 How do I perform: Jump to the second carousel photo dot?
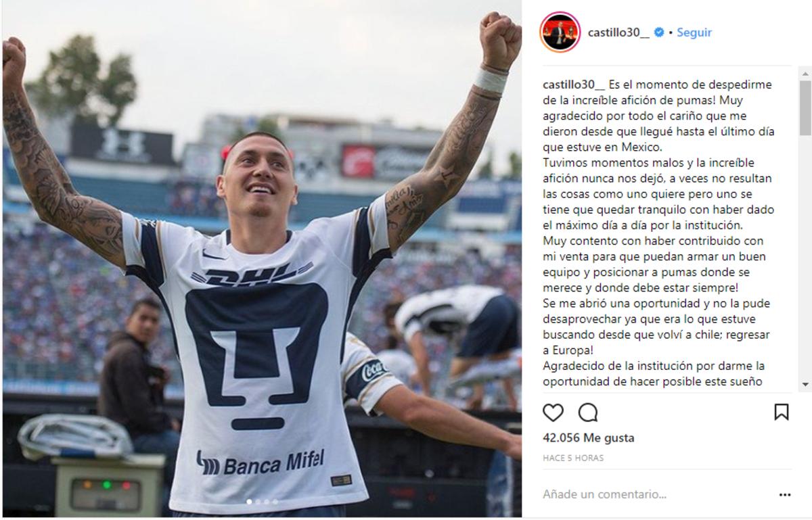pyautogui.click(x=258, y=502)
